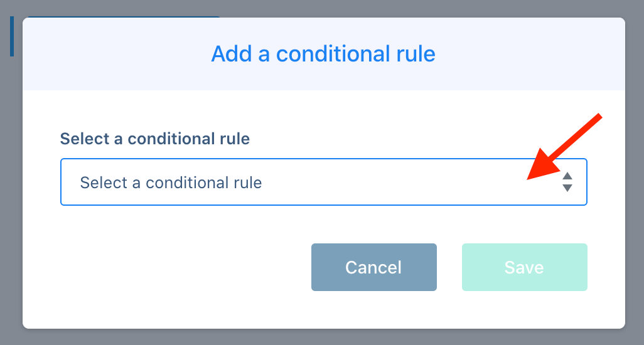This screenshot has height=345, width=644.
Task: Click the bold 'Select a conditional rule' label
Action: (155, 139)
